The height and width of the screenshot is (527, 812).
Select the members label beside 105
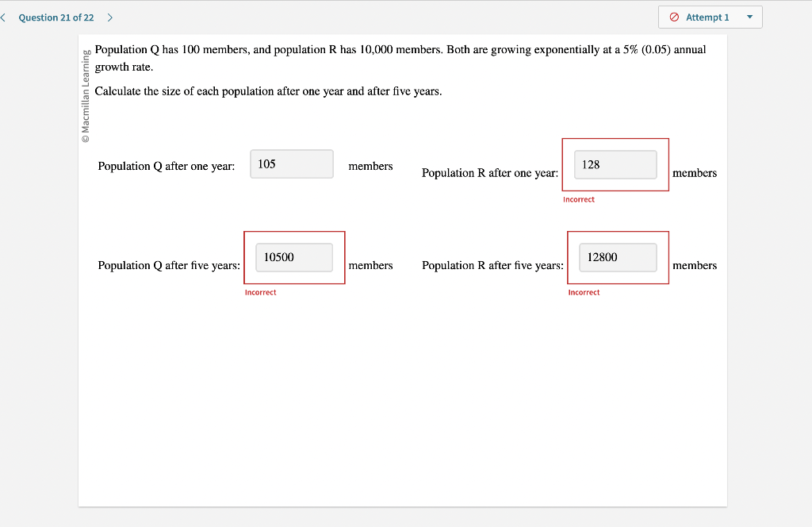(370, 166)
